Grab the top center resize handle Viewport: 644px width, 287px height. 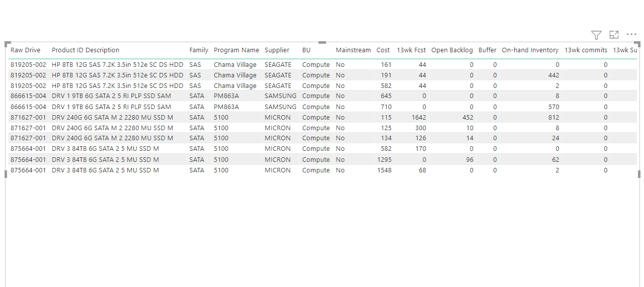point(322,42)
